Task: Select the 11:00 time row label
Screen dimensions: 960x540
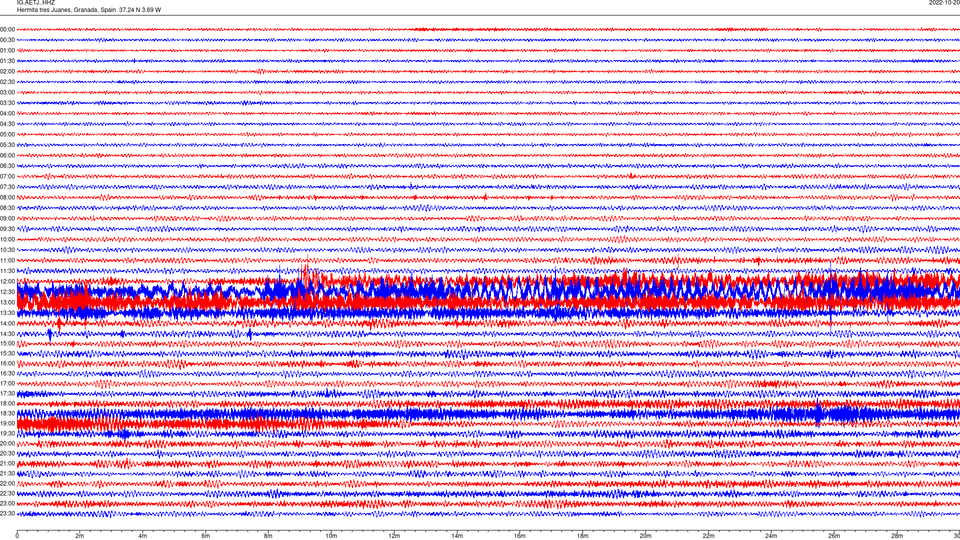Action: tap(7, 261)
